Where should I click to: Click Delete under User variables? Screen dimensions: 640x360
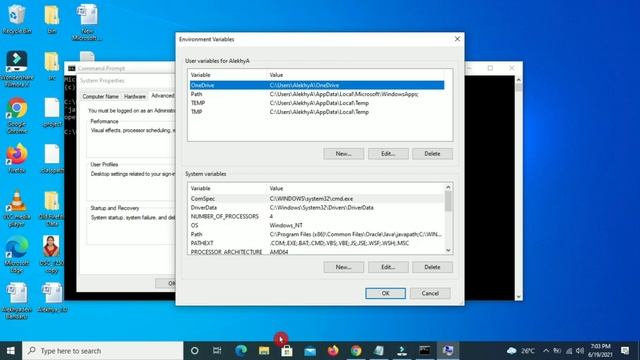click(x=432, y=154)
